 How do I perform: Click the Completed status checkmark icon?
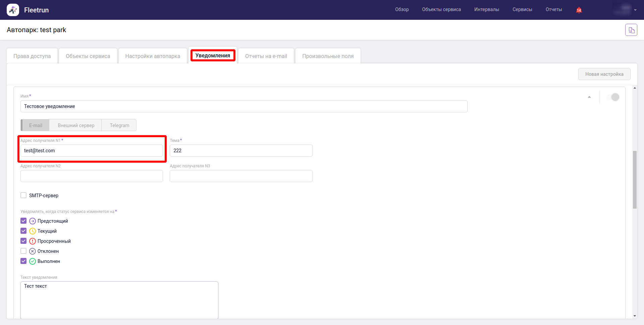pos(33,261)
